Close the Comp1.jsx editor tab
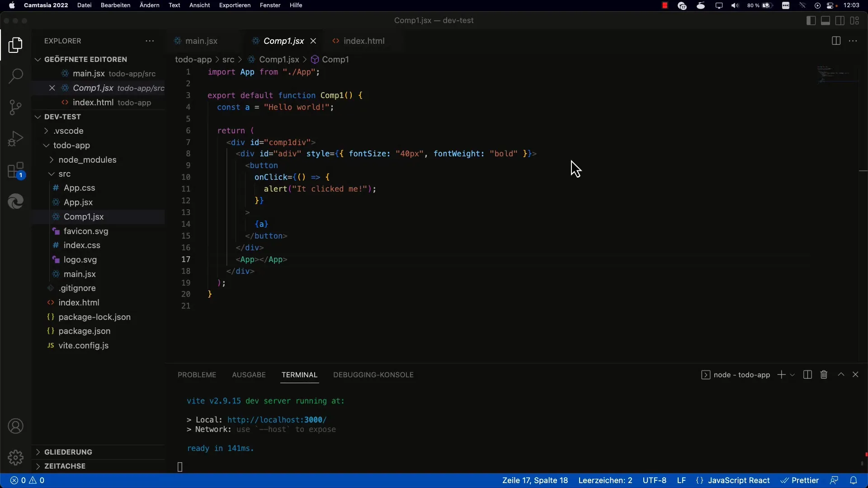 [313, 41]
